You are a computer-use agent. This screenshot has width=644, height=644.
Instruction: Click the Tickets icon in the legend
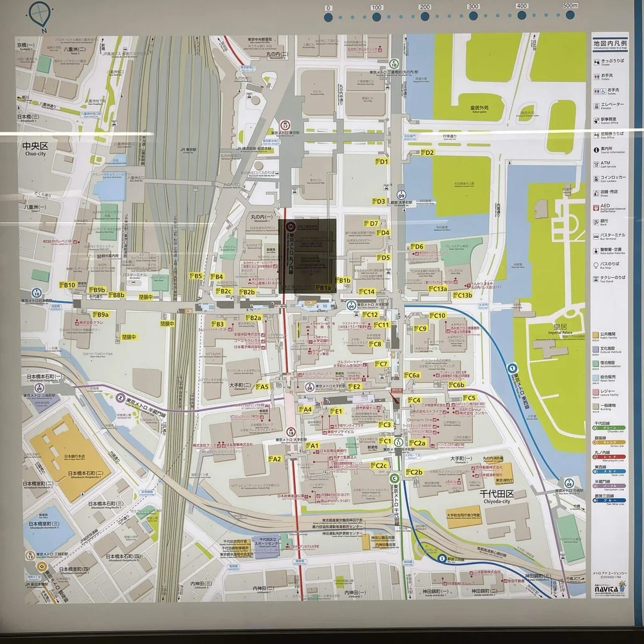597,62
